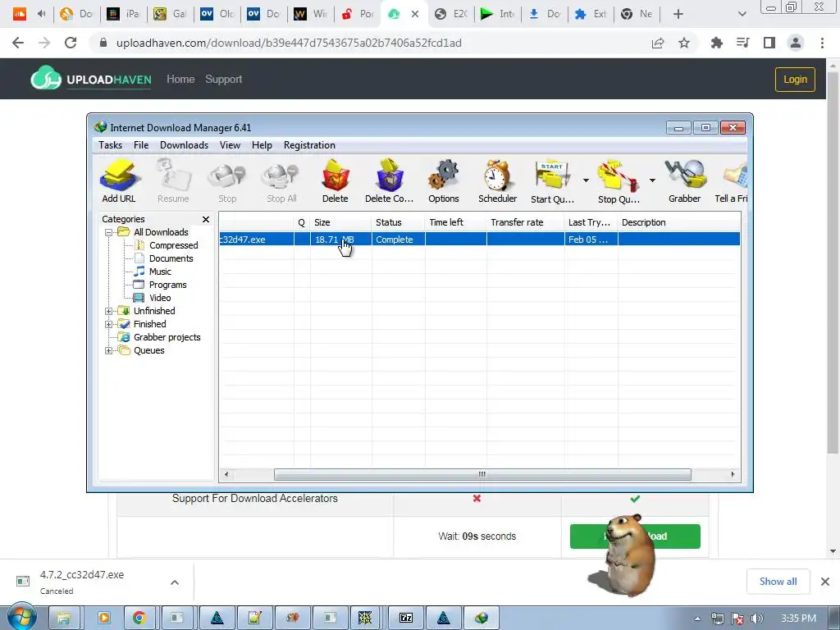Reload the browser page
This screenshot has width=840, height=630.
71,43
